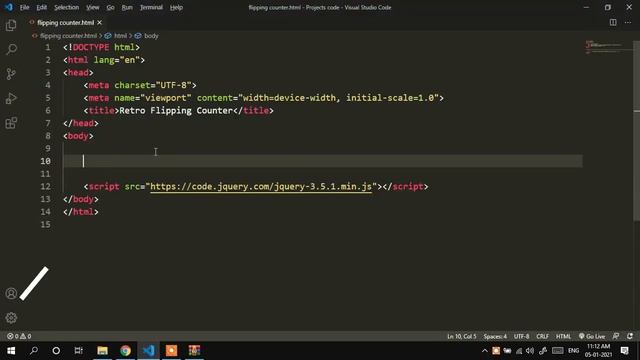Click line number 6 in gutter
Screen dimensions: 640x360
pyautogui.click(x=48, y=111)
